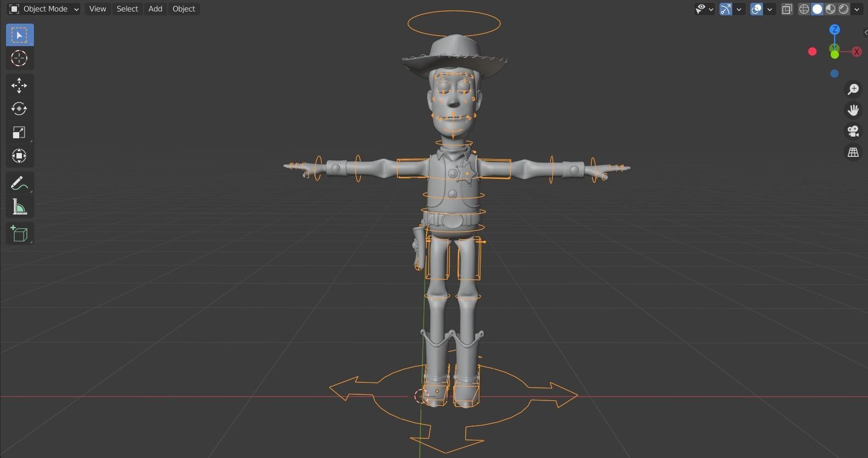Activate the Add Cube tool
The image size is (868, 458).
[20, 234]
